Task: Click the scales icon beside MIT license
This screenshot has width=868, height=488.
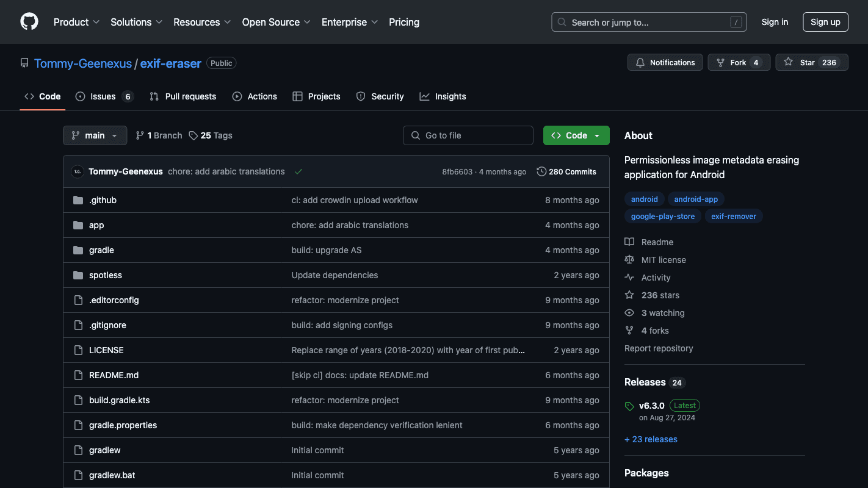Action: (x=629, y=260)
